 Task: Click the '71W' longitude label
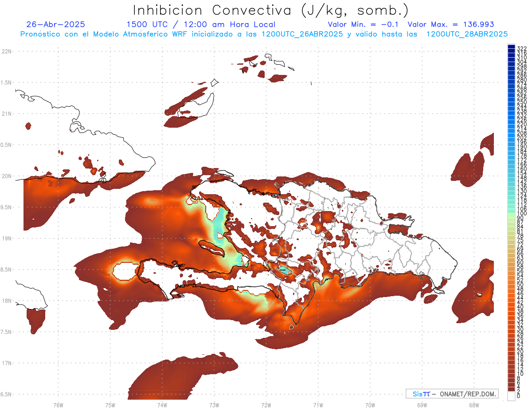pyautogui.click(x=318, y=405)
